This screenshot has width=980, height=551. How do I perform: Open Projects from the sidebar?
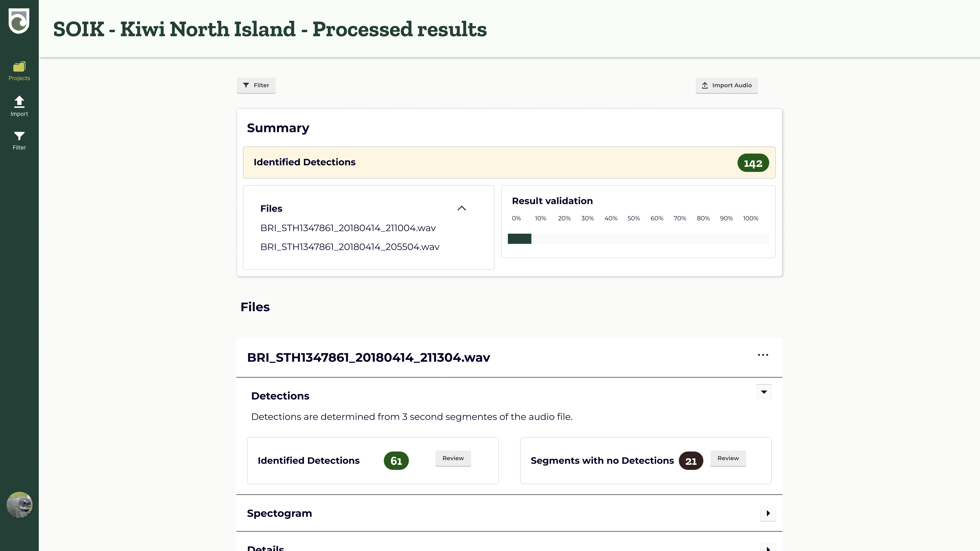(19, 71)
